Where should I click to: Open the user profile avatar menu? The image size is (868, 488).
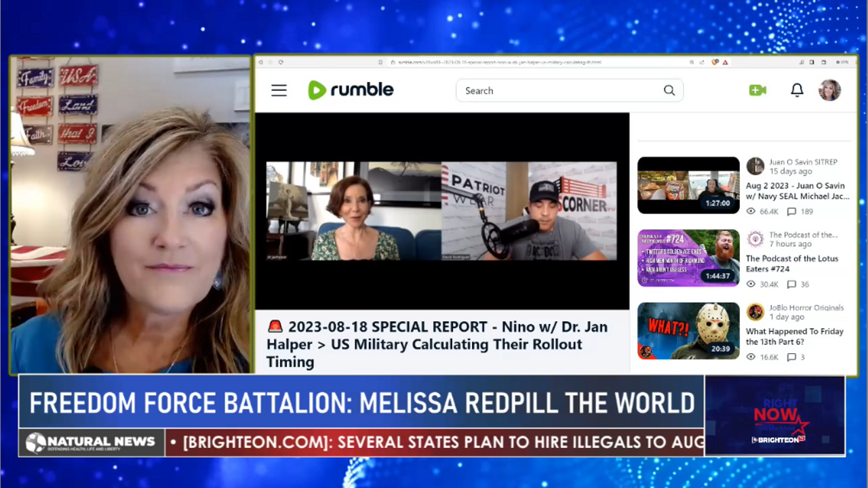coord(829,90)
